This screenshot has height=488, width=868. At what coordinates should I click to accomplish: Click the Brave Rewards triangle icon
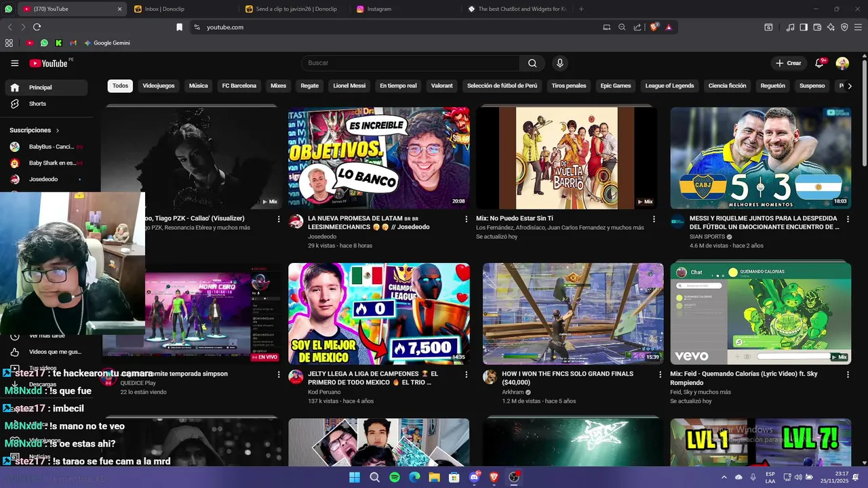pyautogui.click(x=669, y=27)
